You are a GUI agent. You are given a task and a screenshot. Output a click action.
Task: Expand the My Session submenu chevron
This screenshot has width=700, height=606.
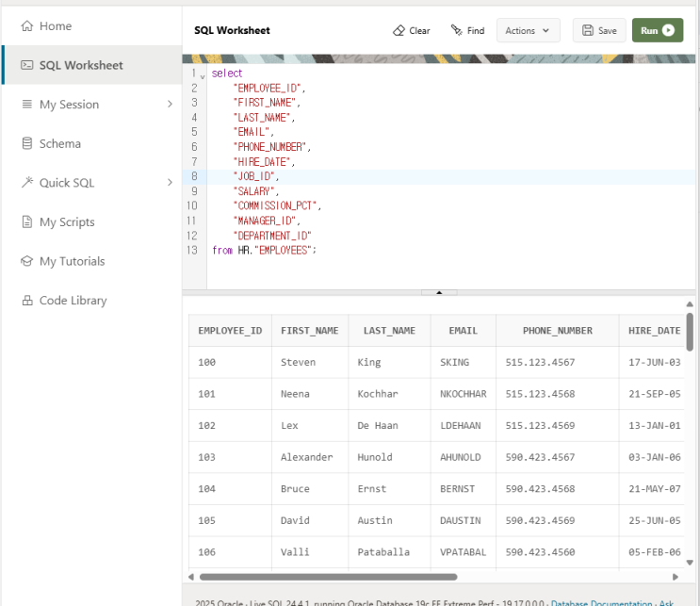click(170, 104)
